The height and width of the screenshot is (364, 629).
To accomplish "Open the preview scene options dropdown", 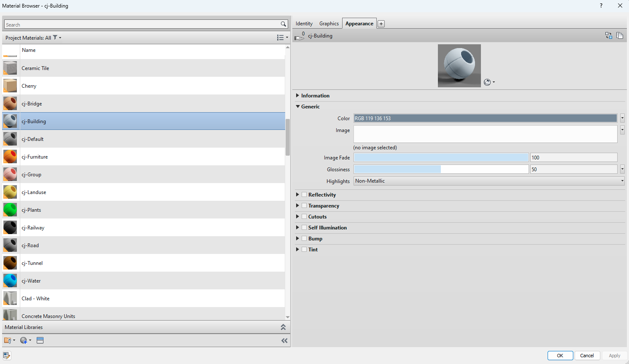I will (489, 82).
